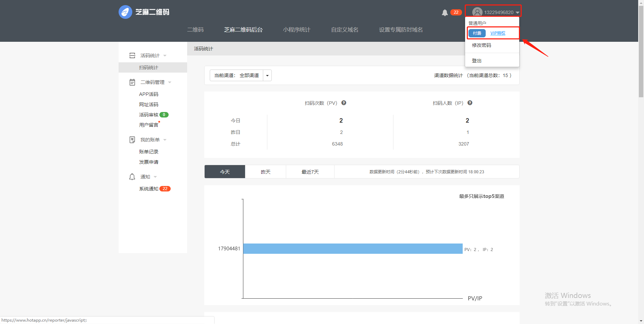The height and width of the screenshot is (324, 644).
Task: Open the notification bell icon
Action: 445,13
